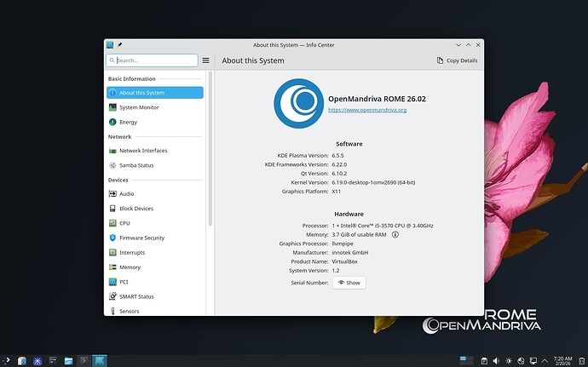
Task: Open the hamburger menu beside search
Action: coord(205,60)
